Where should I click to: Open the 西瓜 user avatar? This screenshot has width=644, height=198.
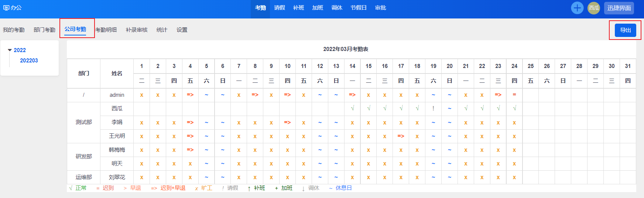(594, 8)
